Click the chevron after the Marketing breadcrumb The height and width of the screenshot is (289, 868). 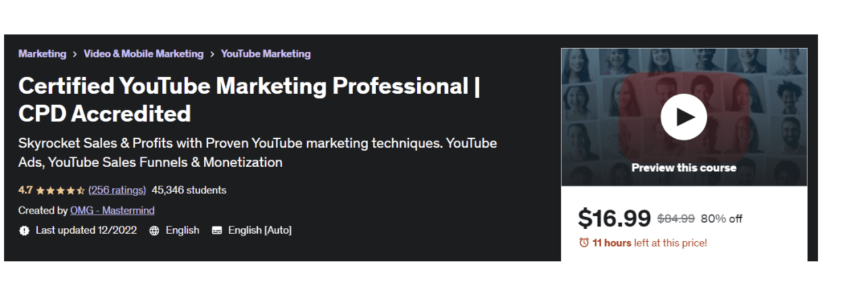tap(75, 54)
